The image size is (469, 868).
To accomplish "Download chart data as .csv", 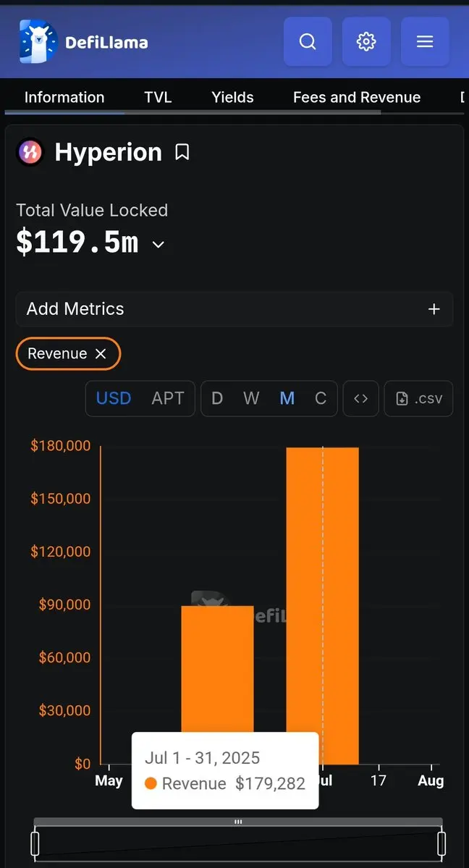I will pyautogui.click(x=418, y=399).
